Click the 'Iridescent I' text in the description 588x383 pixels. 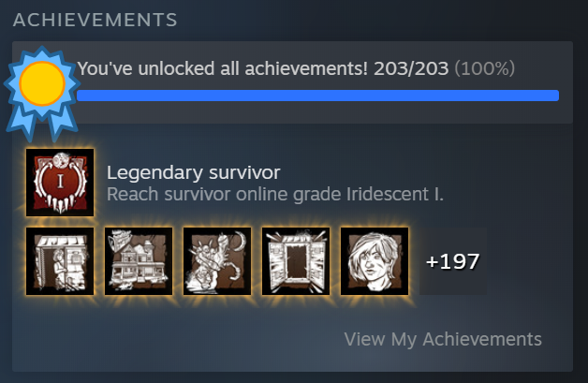tap(395, 195)
